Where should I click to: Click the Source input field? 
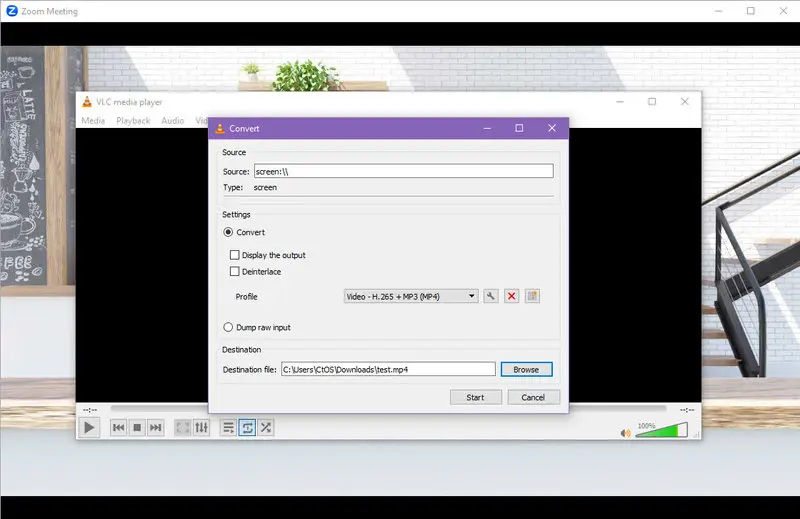coord(404,171)
